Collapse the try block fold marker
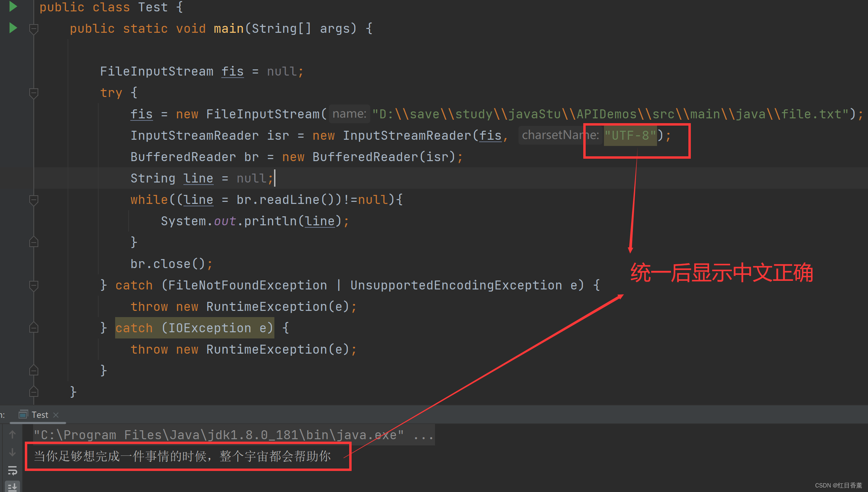Screen dimensions: 868x492 33,93
